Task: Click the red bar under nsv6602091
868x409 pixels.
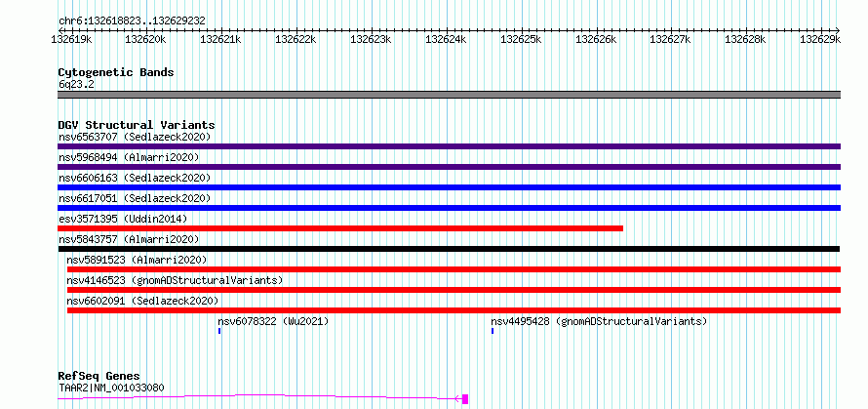Action: click(454, 310)
